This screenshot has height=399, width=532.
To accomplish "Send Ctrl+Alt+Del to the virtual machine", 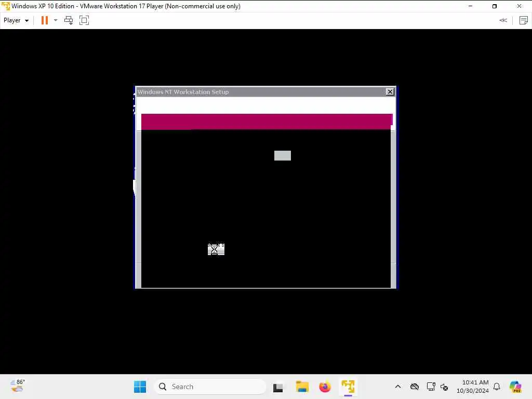I will pyautogui.click(x=69, y=20).
